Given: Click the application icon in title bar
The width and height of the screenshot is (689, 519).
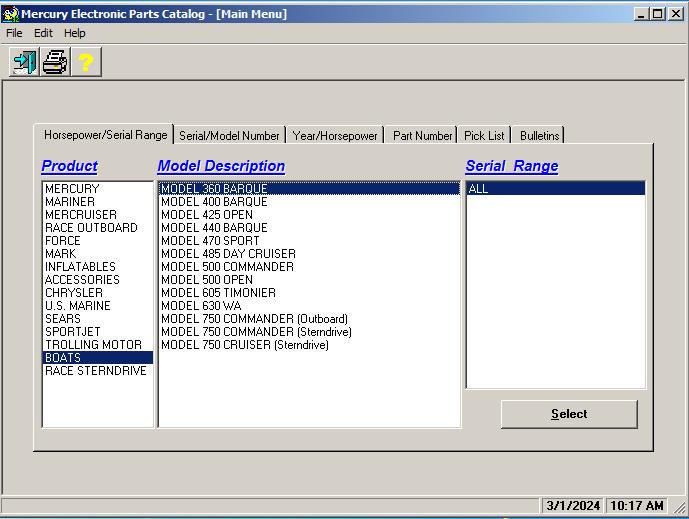Looking at the screenshot, I should 11,14.
